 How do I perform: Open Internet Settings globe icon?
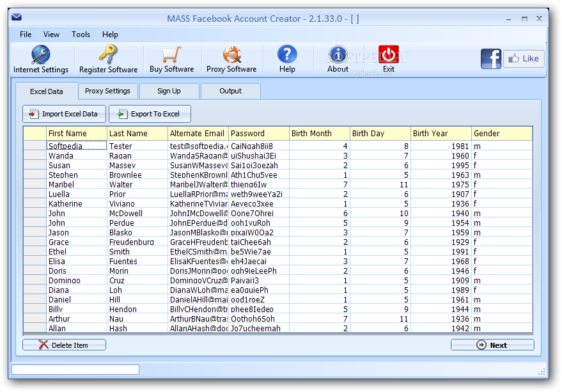[40, 54]
